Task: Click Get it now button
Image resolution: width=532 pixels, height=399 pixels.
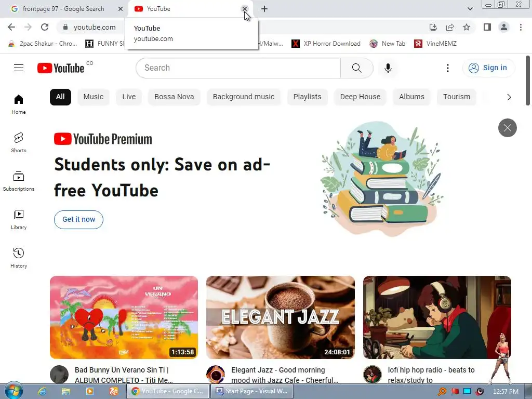Action: (79, 220)
